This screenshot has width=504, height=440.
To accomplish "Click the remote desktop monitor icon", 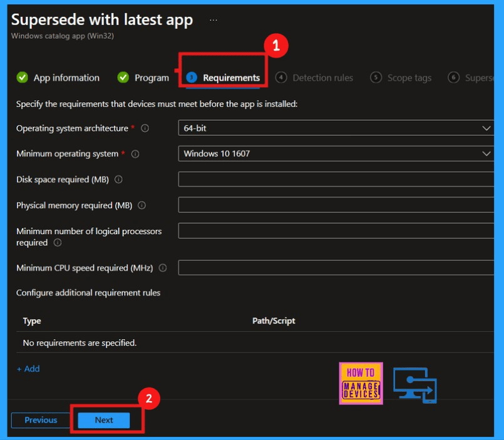I will (414, 385).
